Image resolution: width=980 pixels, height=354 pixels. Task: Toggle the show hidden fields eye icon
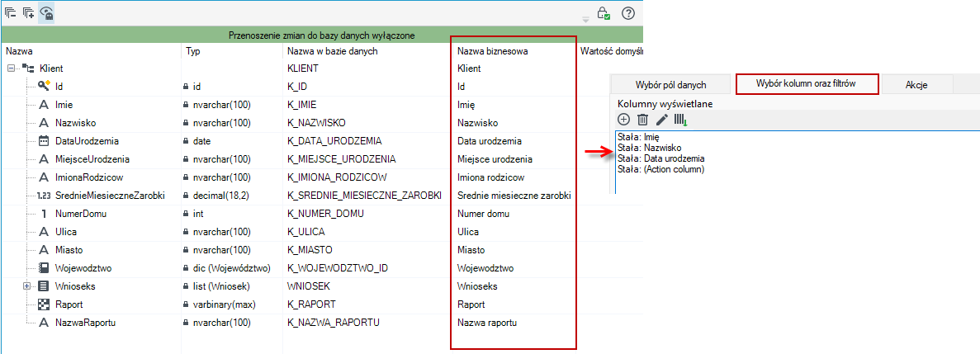pyautogui.click(x=46, y=12)
